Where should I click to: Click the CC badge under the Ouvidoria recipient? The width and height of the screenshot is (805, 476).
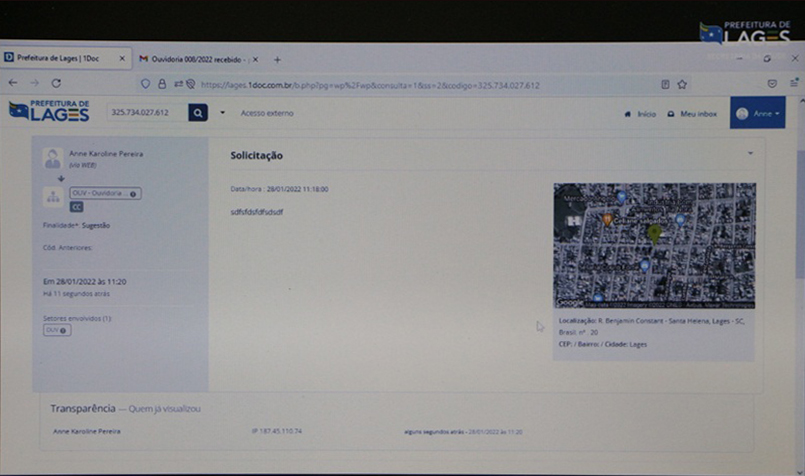click(76, 207)
